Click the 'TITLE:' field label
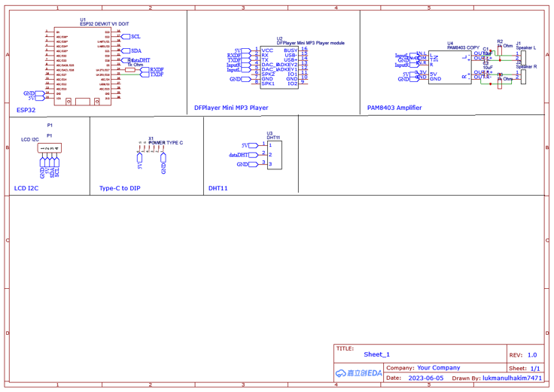The height and width of the screenshot is (392, 554). pos(345,348)
